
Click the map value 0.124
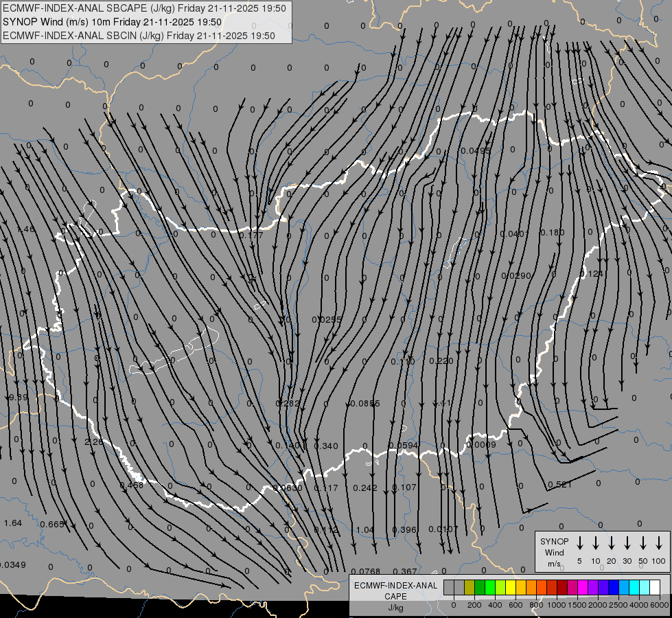(592, 273)
